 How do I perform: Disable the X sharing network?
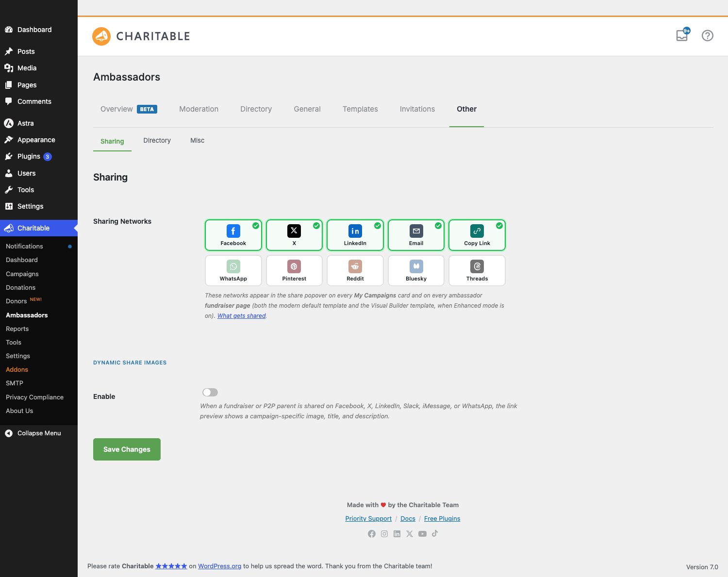click(x=294, y=235)
